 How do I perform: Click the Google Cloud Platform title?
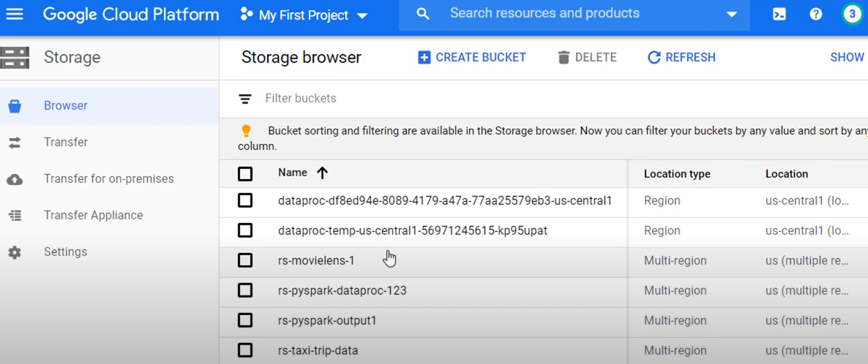click(131, 15)
